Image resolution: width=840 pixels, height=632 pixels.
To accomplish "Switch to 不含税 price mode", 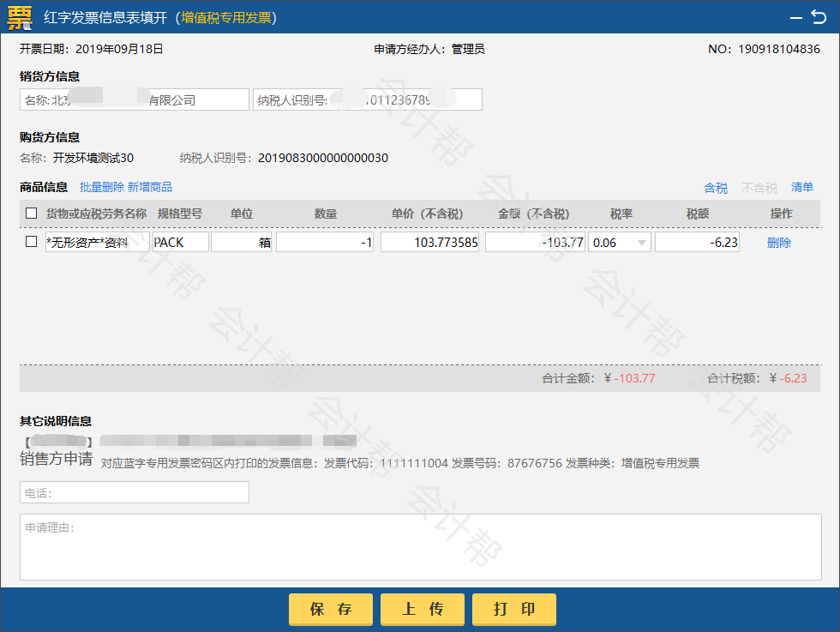I will pyautogui.click(x=759, y=188).
